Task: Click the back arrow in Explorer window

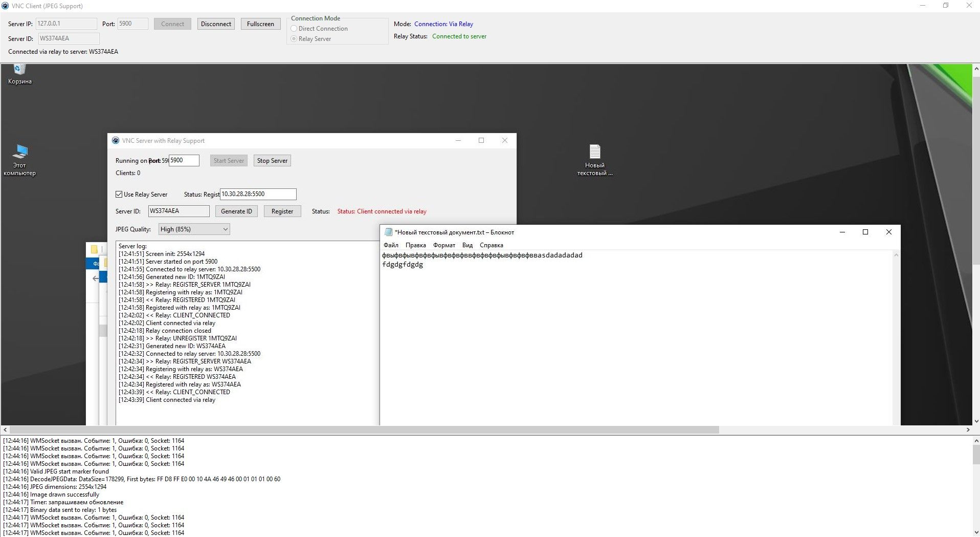Action: 96,278
